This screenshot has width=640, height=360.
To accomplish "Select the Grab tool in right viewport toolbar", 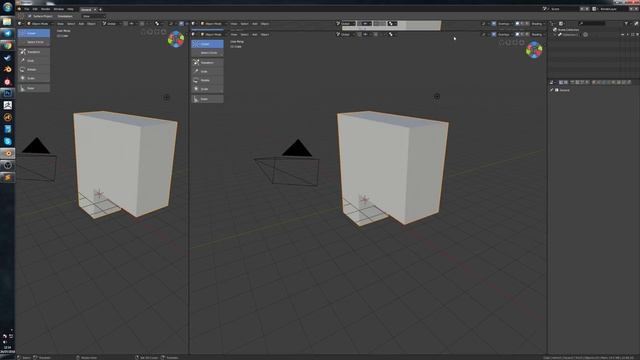I will point(207,71).
